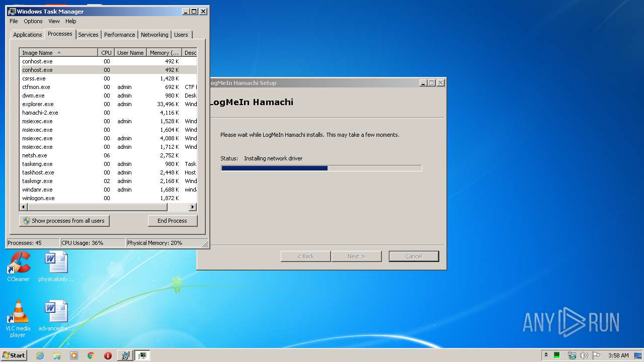The image size is (644, 362).
Task: Open Help menu in Task Manager
Action: point(71,21)
